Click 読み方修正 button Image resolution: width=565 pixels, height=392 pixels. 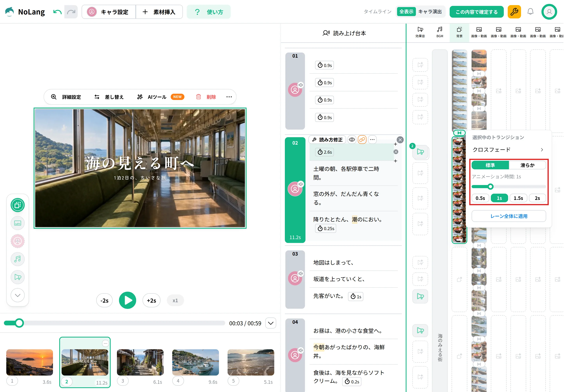[x=327, y=140]
